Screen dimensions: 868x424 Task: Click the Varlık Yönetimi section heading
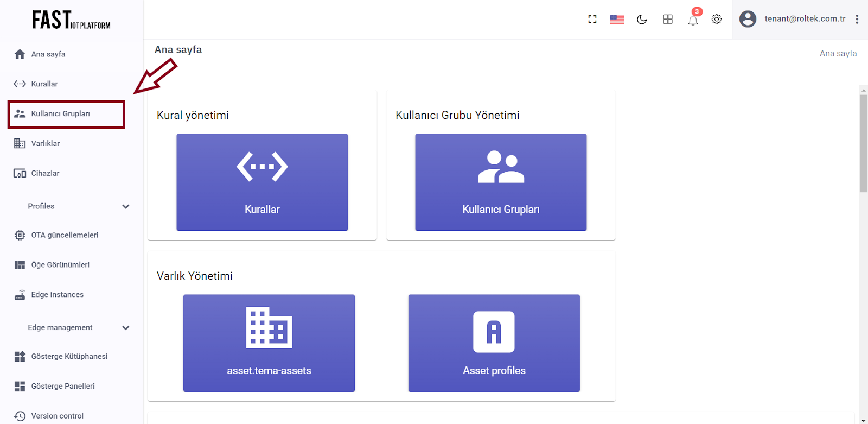point(195,276)
